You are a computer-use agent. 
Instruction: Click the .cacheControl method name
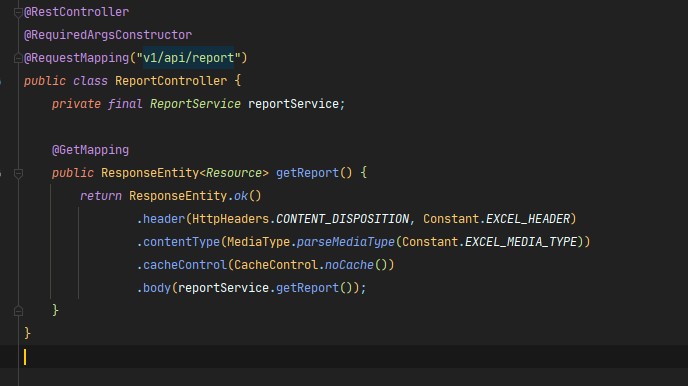click(x=182, y=265)
